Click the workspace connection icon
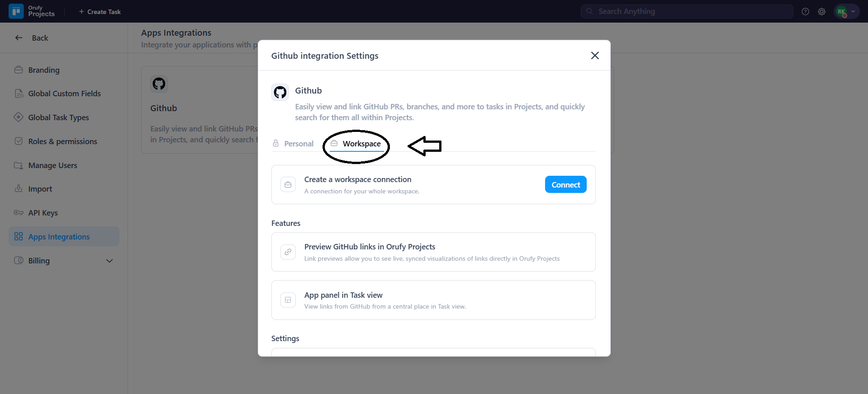The height and width of the screenshot is (394, 868). pyautogui.click(x=288, y=185)
